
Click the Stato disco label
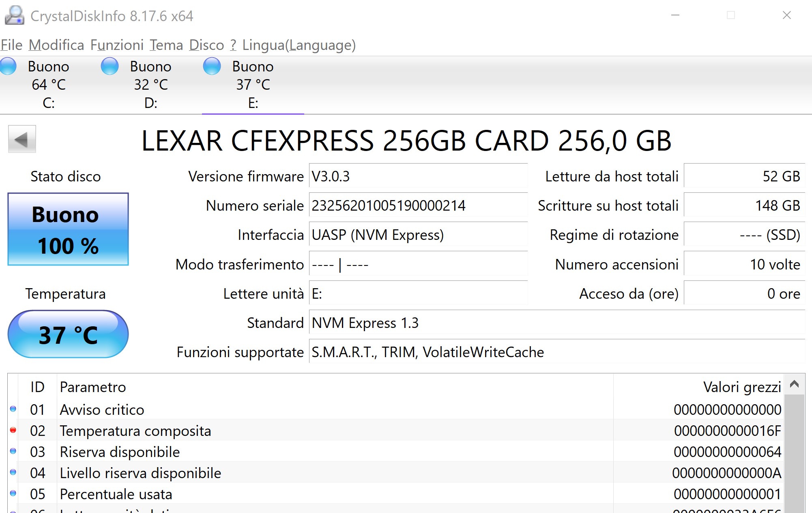click(x=66, y=176)
